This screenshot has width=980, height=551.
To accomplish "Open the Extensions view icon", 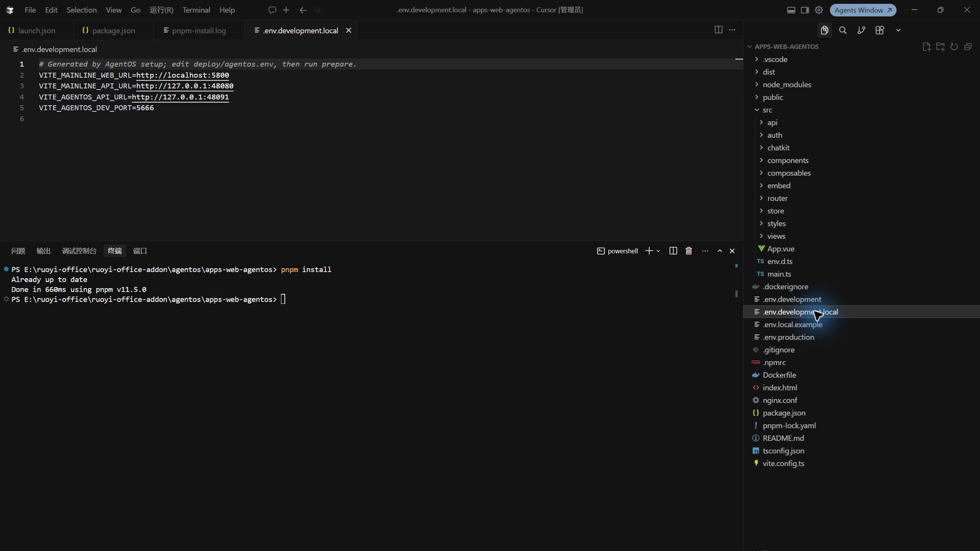I will coord(879,31).
